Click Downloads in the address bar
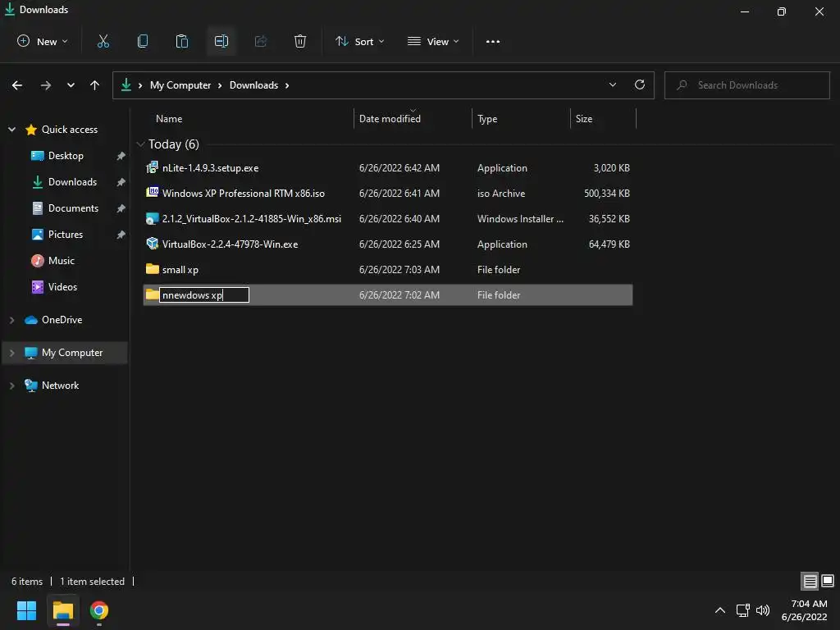 point(254,85)
